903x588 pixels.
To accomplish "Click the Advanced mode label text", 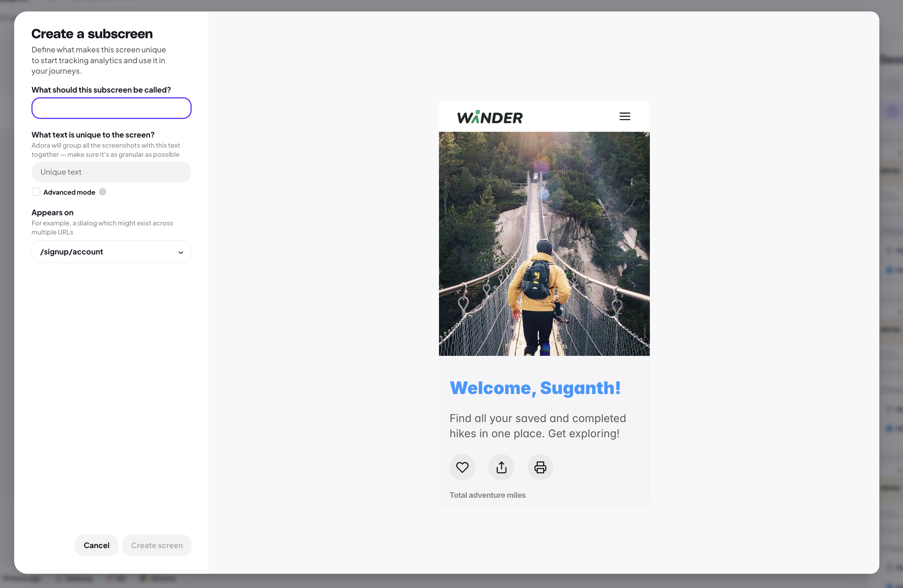I will (69, 192).
